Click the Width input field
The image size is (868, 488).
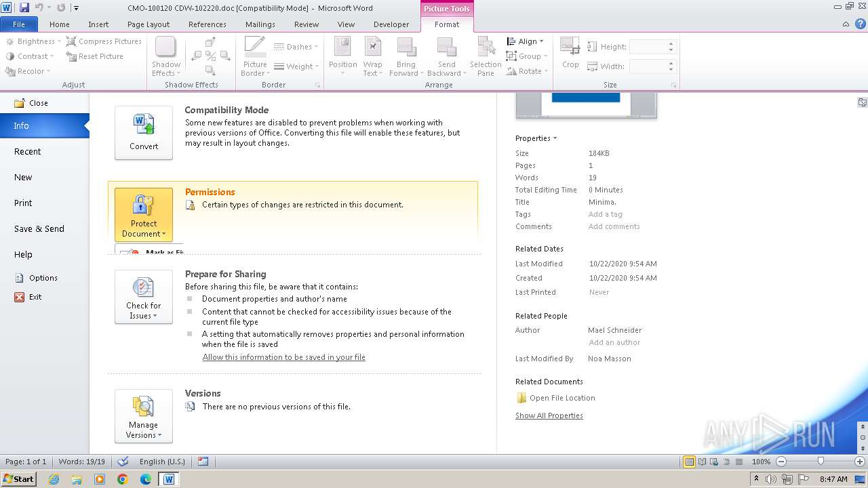(652, 66)
